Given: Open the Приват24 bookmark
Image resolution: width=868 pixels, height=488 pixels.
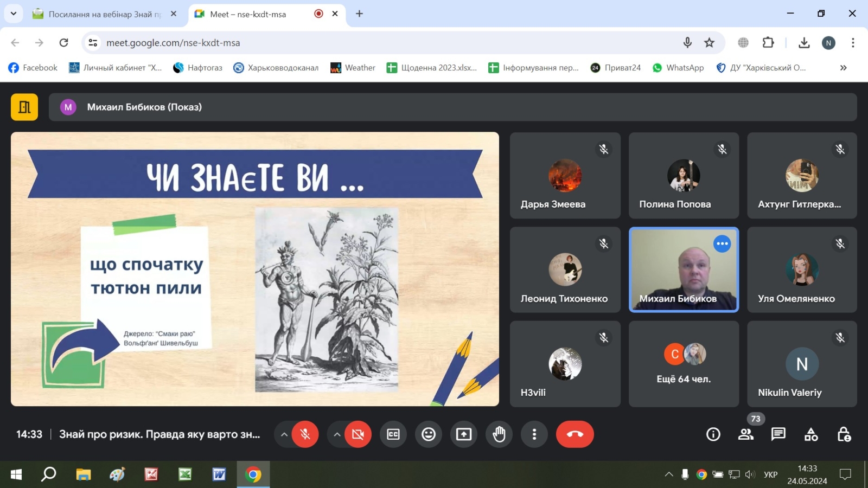Looking at the screenshot, I should coord(616,68).
